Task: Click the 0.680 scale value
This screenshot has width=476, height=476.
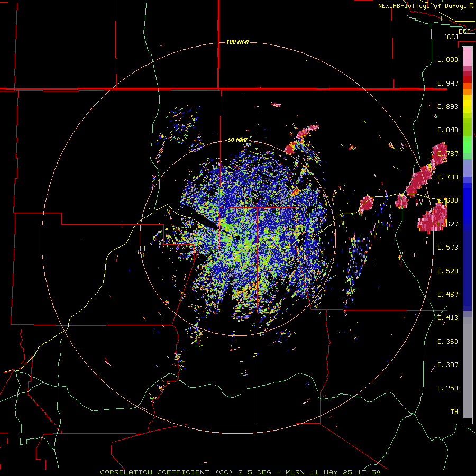Action: click(448, 200)
